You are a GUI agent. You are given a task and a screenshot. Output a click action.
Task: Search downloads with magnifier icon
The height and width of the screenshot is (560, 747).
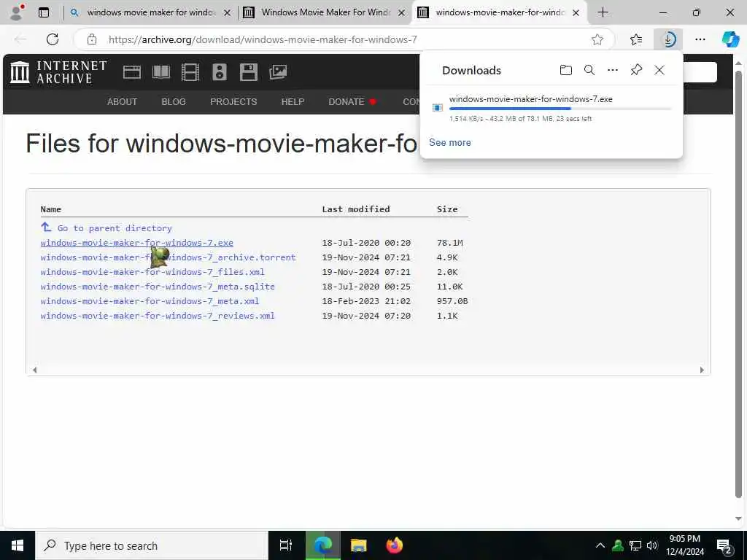click(589, 71)
